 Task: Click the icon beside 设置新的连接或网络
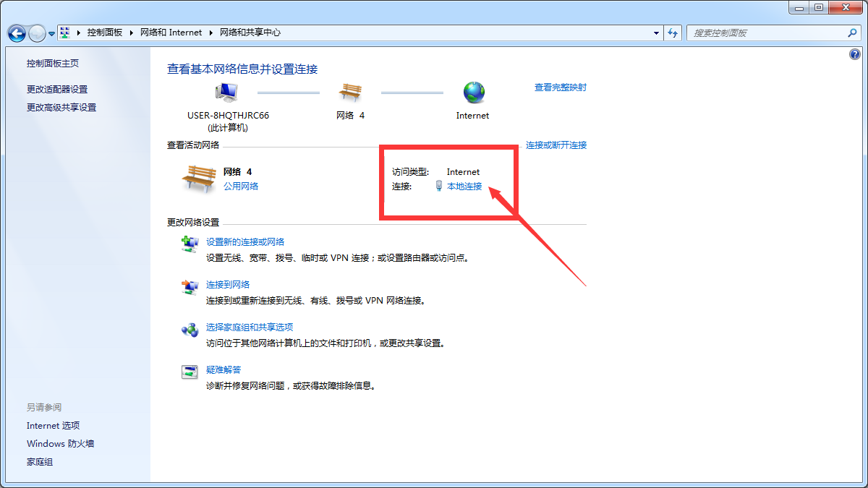(x=190, y=244)
